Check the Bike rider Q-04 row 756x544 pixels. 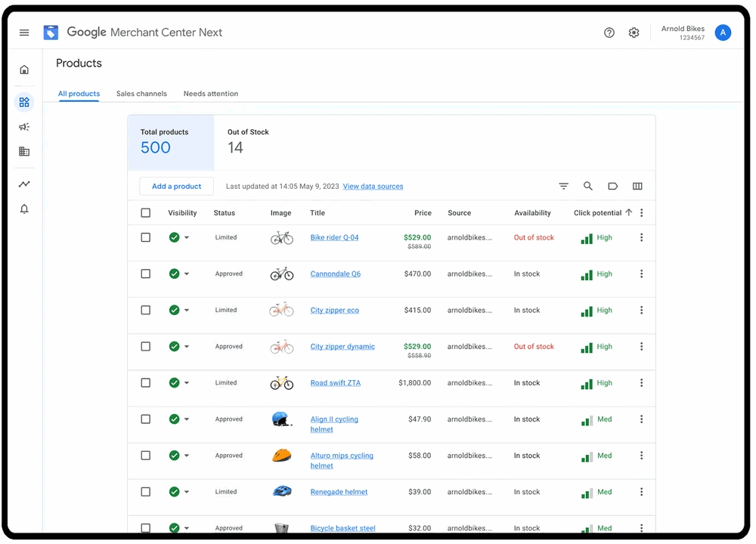tap(146, 237)
